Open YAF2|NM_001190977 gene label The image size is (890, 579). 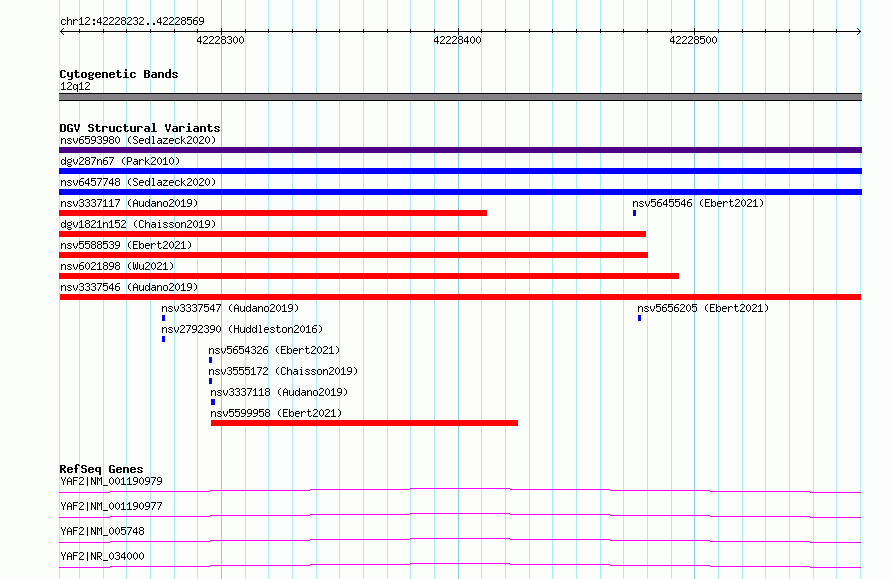pos(111,506)
